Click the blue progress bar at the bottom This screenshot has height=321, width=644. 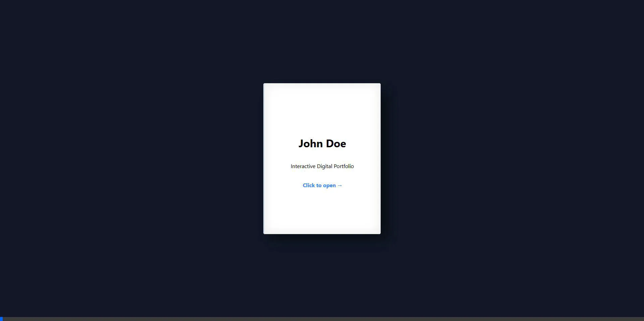pyautogui.click(x=1, y=319)
